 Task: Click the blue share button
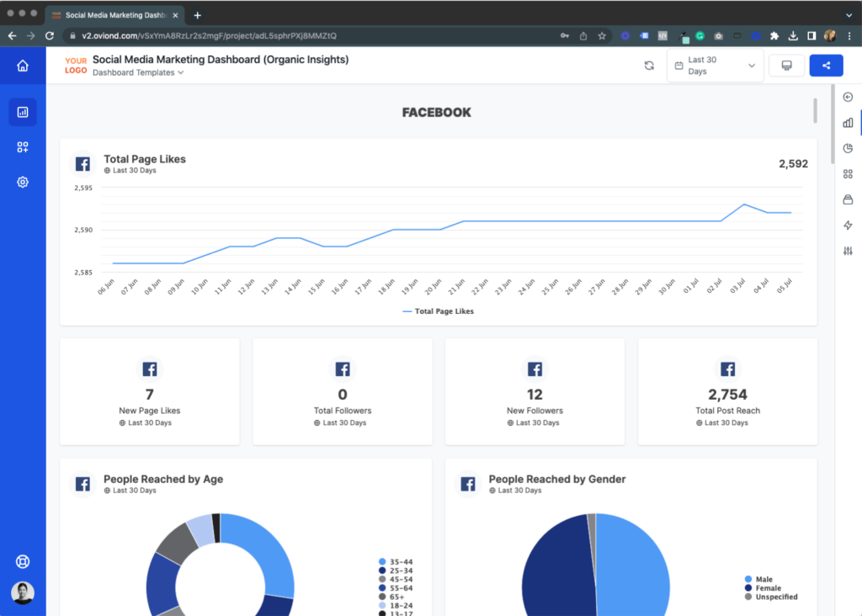click(826, 66)
